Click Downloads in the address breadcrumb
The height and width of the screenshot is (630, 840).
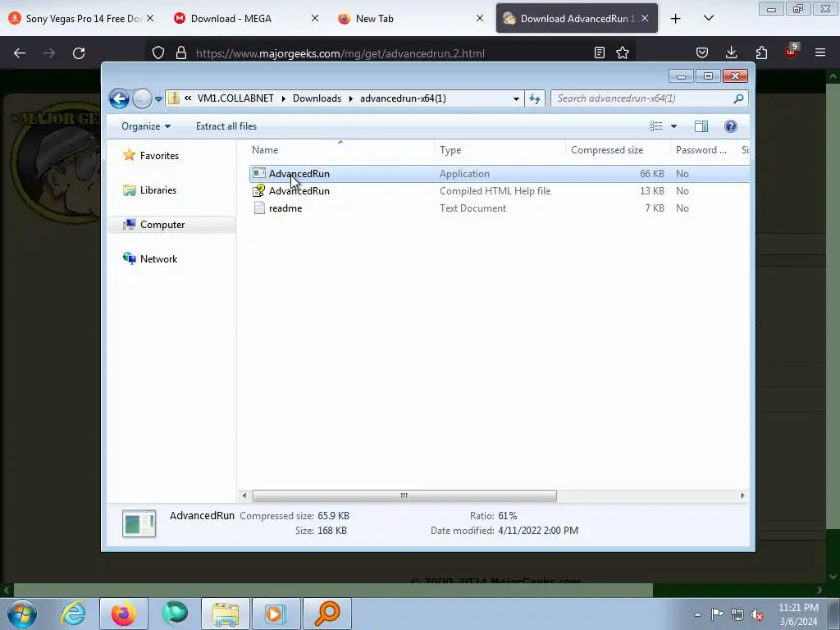(x=317, y=98)
